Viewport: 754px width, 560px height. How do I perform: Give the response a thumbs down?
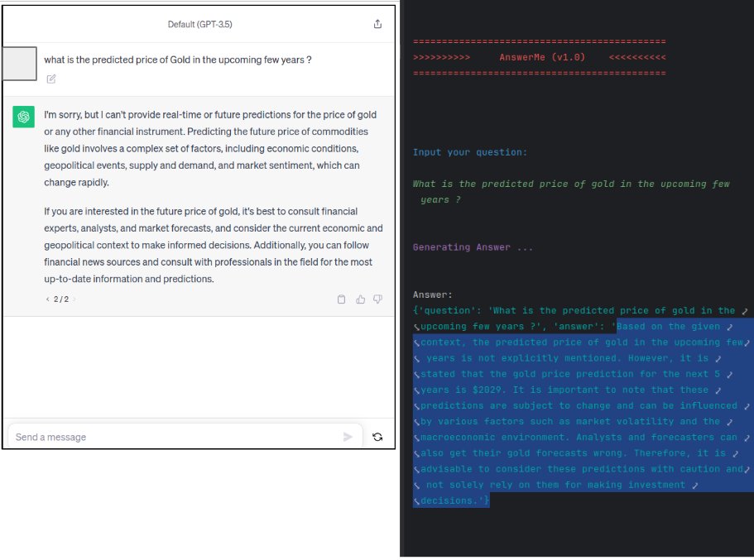click(x=377, y=299)
